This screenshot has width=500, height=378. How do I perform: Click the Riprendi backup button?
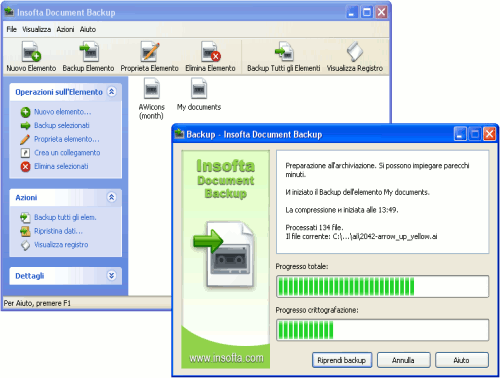click(342, 360)
